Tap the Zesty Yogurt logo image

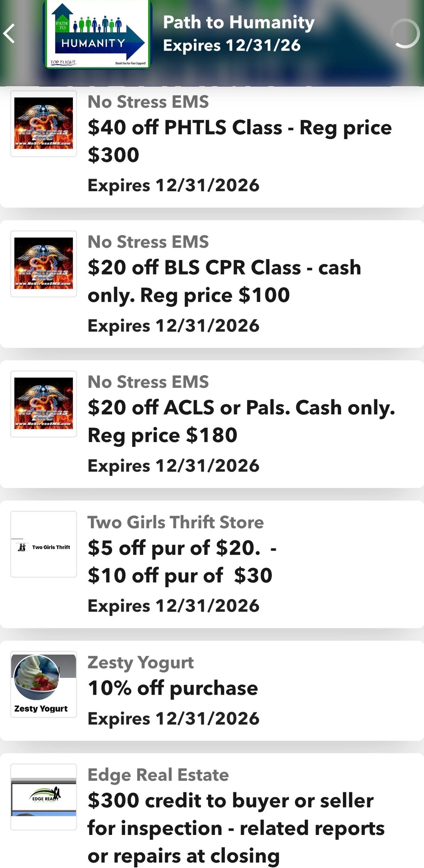(43, 684)
